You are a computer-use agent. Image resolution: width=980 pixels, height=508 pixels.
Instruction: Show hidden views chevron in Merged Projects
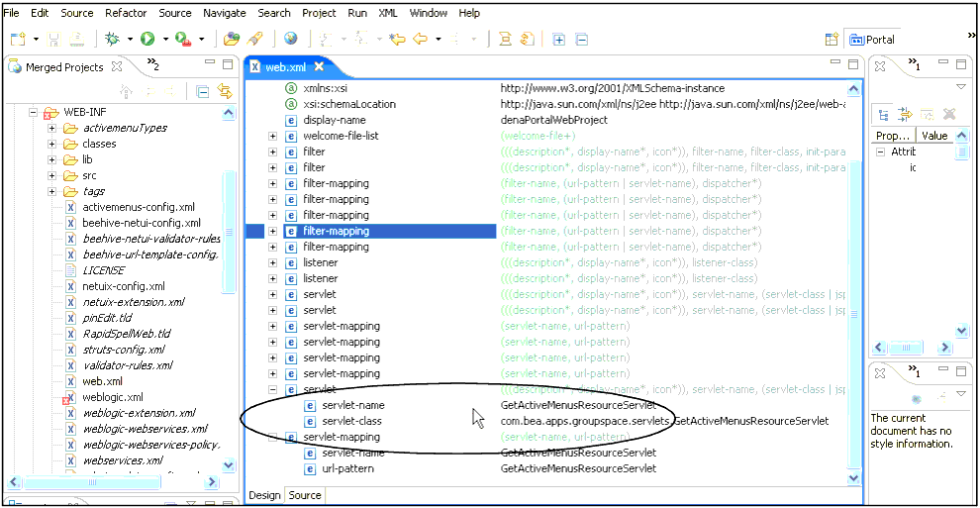(x=152, y=63)
